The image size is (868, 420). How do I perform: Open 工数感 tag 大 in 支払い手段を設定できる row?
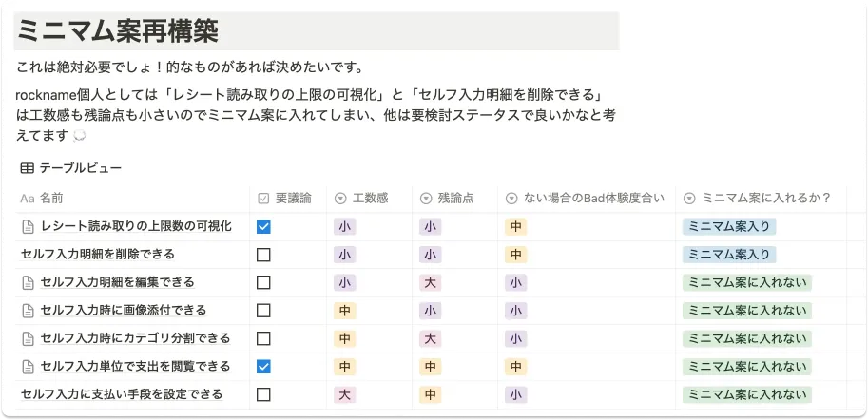pyautogui.click(x=344, y=394)
